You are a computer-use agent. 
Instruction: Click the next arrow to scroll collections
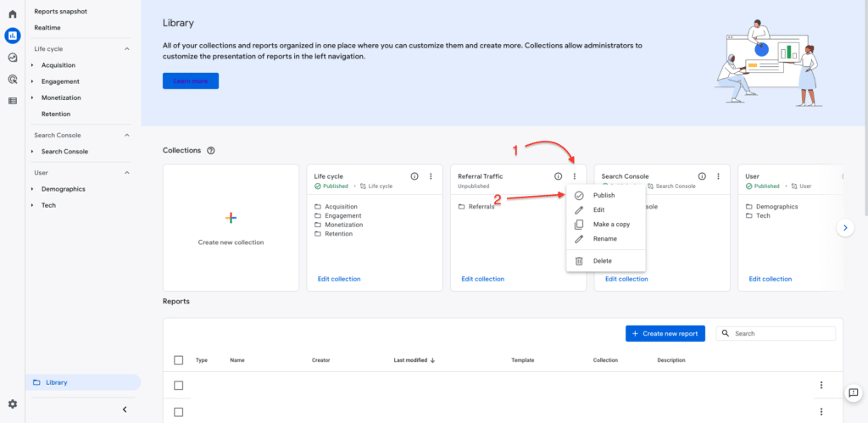click(x=845, y=227)
